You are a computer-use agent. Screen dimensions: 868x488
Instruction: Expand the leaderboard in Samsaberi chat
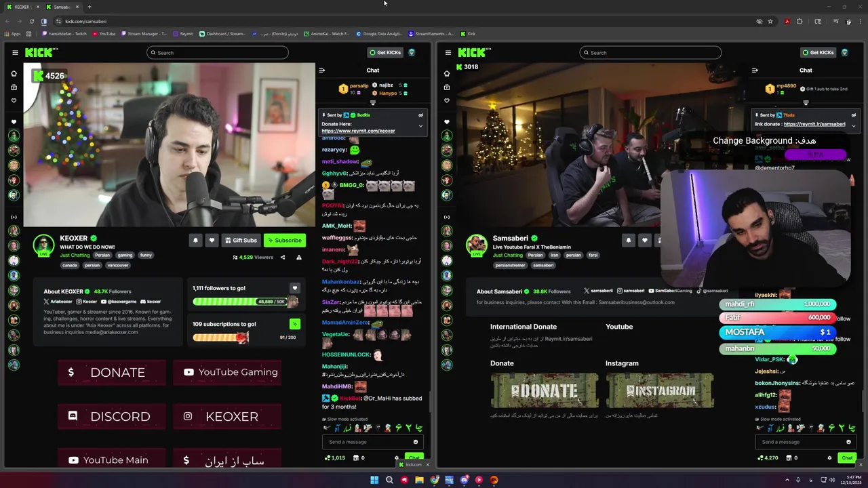[806, 103]
